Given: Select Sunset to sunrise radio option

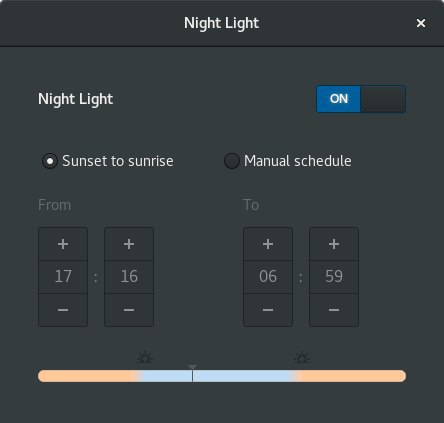Looking at the screenshot, I should [x=50, y=161].
